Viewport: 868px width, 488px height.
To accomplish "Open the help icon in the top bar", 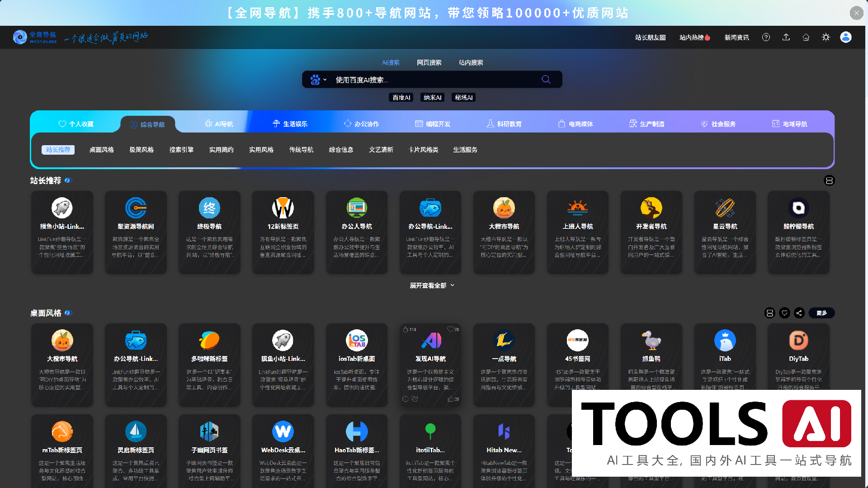I will pos(766,37).
